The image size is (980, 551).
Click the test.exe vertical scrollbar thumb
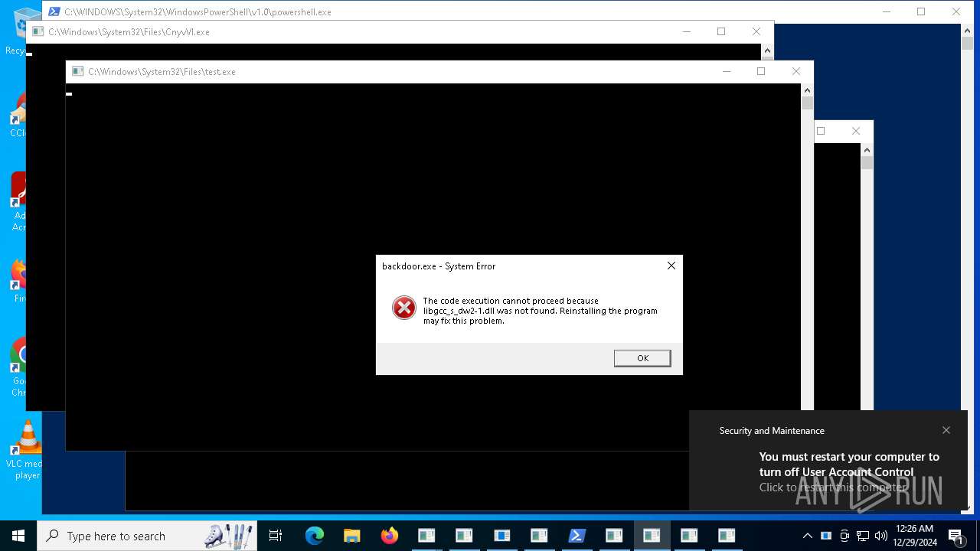[807, 103]
